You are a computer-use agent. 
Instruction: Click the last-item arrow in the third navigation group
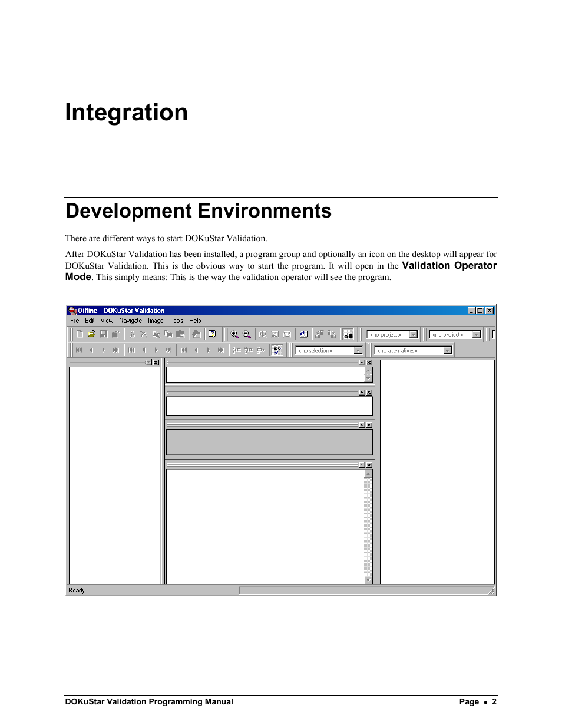coord(220,350)
